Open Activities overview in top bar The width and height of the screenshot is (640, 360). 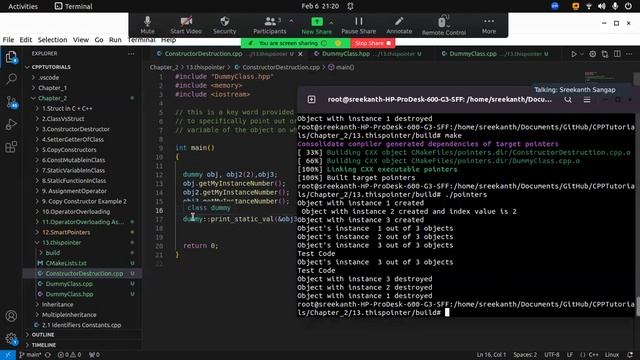click(23, 6)
